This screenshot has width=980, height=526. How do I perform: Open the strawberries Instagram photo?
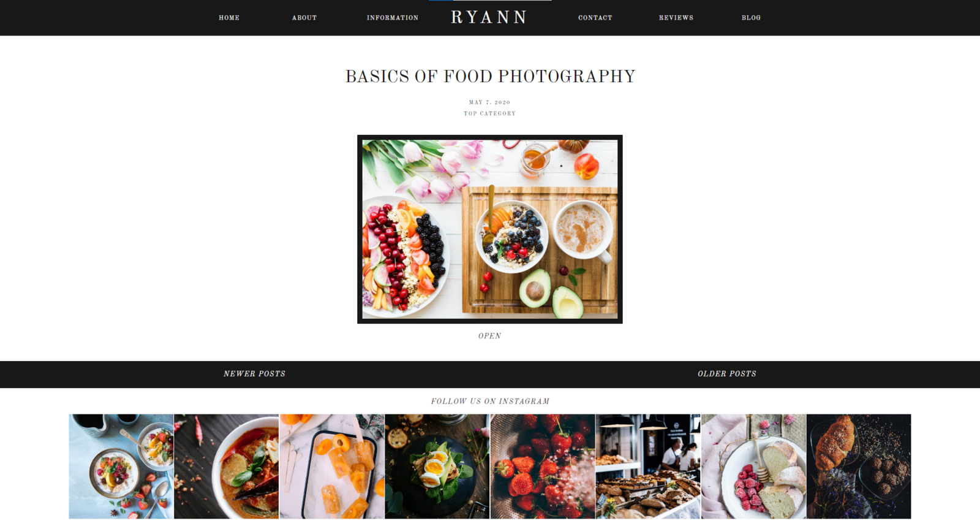[543, 467]
